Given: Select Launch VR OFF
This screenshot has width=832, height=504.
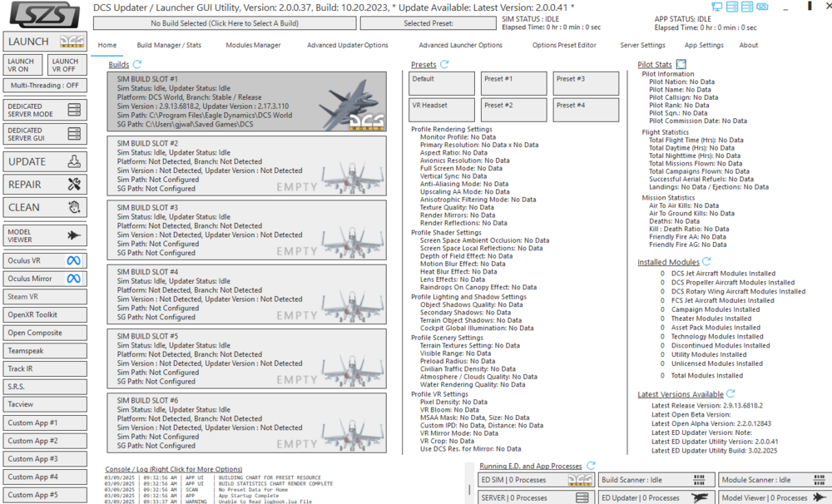Looking at the screenshot, I should (x=67, y=65).
